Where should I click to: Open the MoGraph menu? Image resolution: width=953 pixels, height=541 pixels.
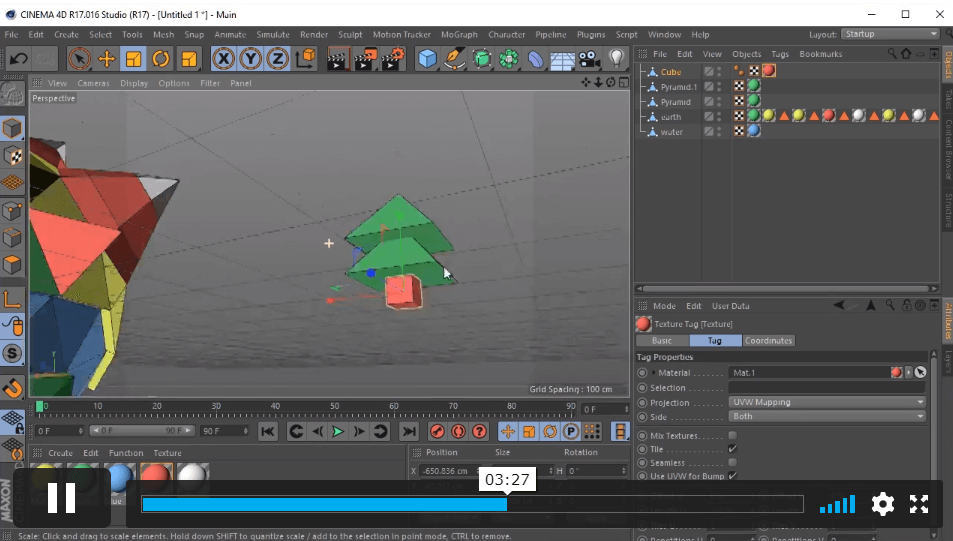[459, 35]
